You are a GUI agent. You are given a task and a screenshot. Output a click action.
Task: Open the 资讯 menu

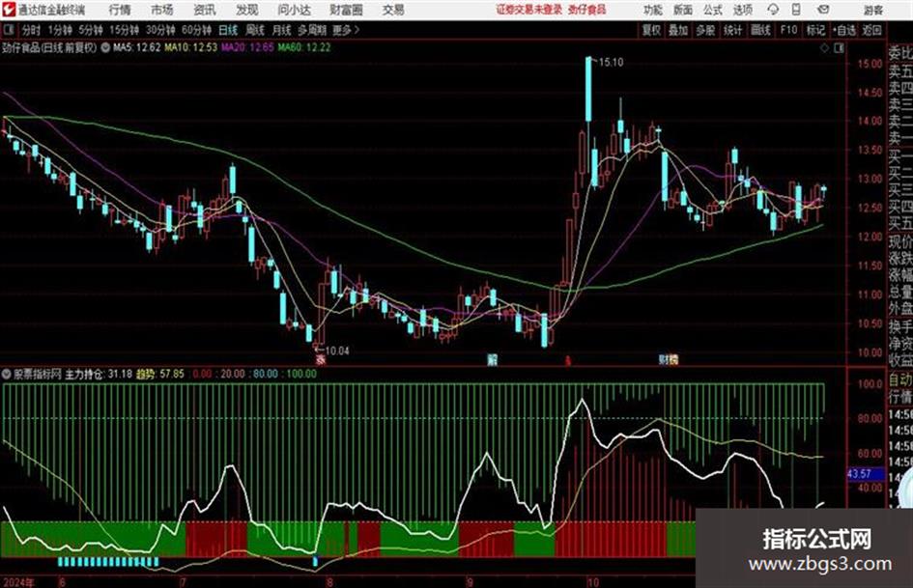[x=205, y=10]
